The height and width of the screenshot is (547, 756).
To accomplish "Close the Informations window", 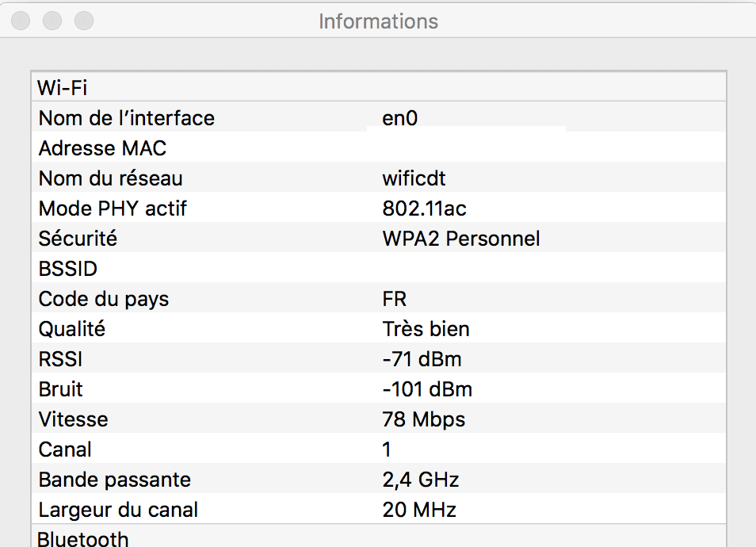I will click(21, 21).
